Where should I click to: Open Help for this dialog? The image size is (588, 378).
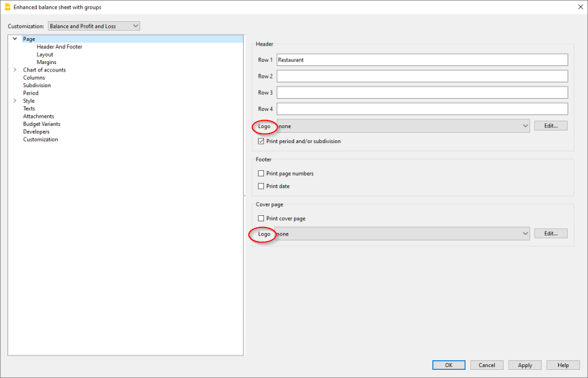pyautogui.click(x=563, y=365)
